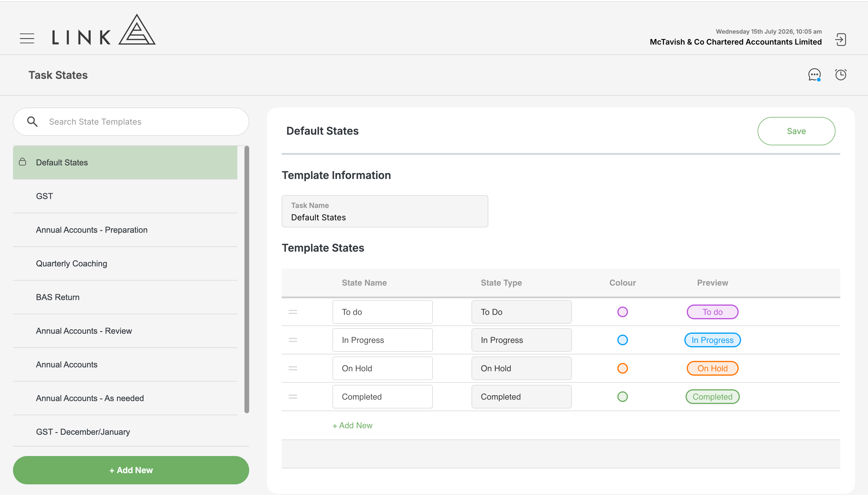
Task: Click the On Hold preview badge
Action: [712, 368]
